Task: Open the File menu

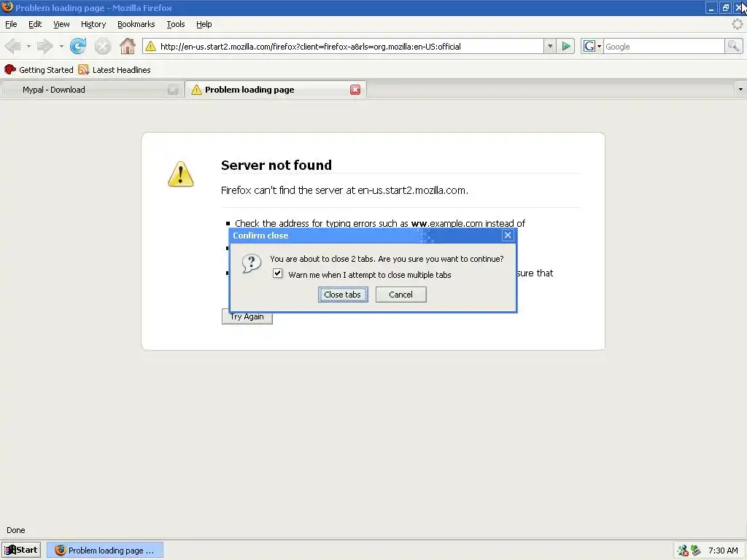Action: [11, 24]
